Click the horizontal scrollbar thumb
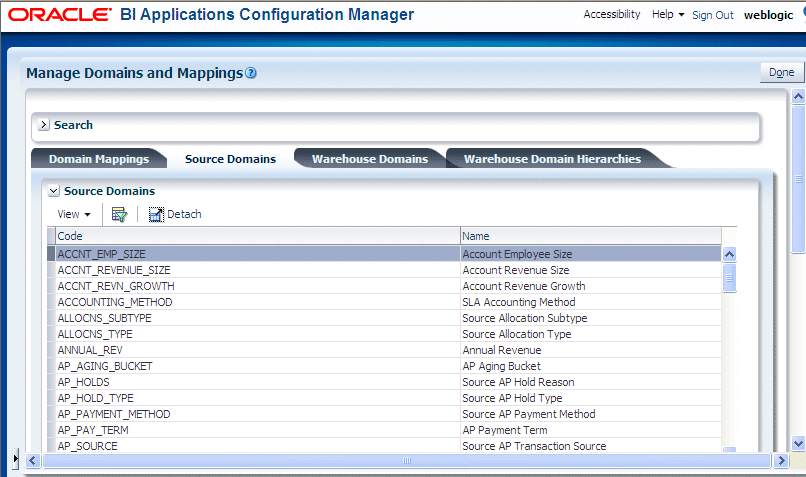806x477 pixels. pyautogui.click(x=407, y=460)
